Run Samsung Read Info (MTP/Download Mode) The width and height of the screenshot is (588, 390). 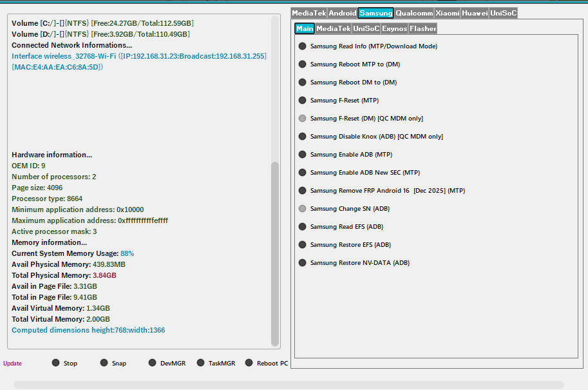[x=303, y=46]
